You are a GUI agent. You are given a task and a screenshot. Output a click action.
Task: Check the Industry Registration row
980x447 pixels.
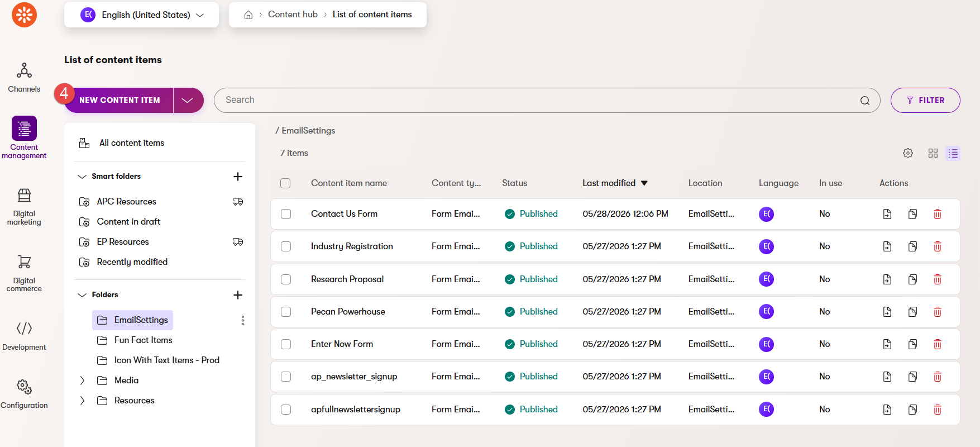click(x=286, y=246)
